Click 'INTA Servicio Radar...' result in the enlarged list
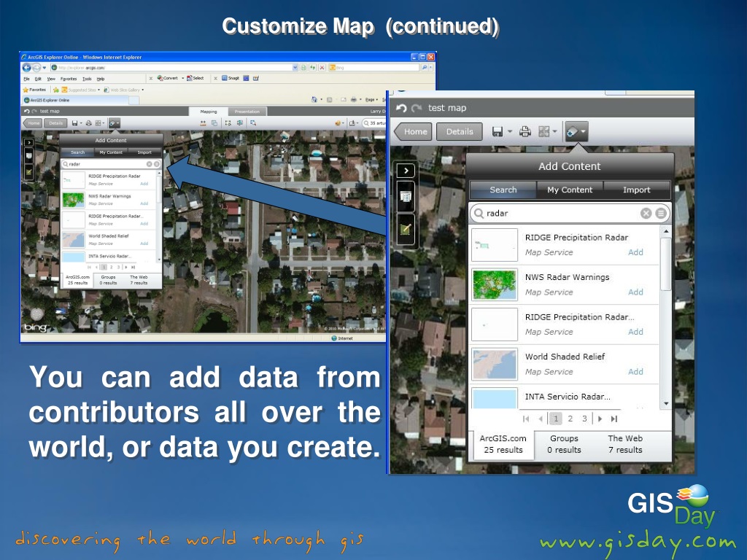 [568, 397]
